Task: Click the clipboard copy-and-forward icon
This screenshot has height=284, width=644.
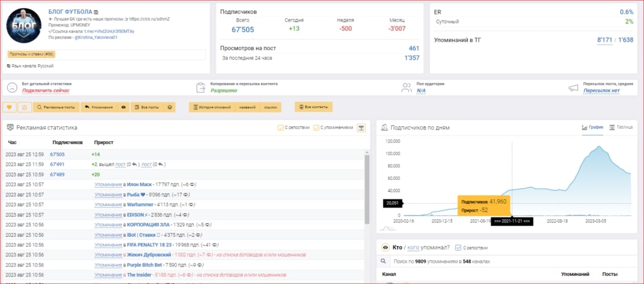Action: click(x=201, y=87)
